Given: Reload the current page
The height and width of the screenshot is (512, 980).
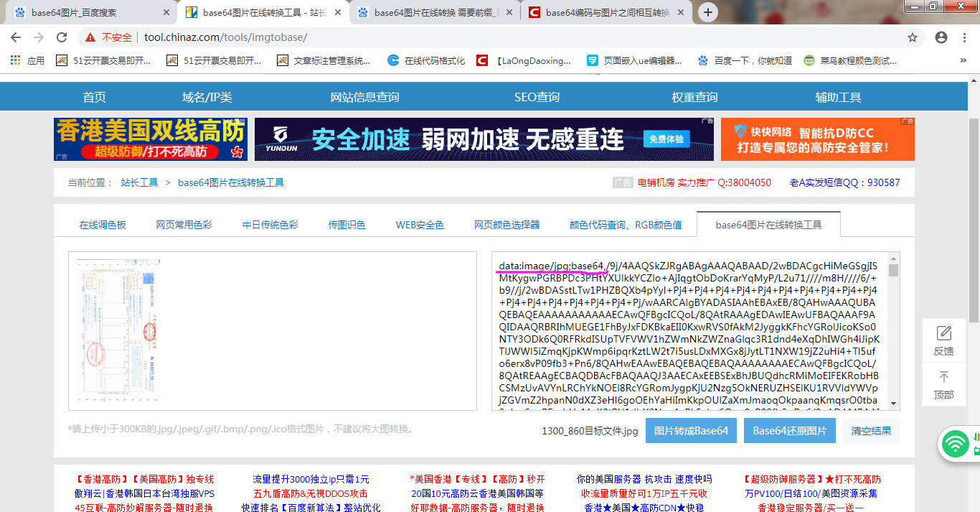Looking at the screenshot, I should (61, 37).
